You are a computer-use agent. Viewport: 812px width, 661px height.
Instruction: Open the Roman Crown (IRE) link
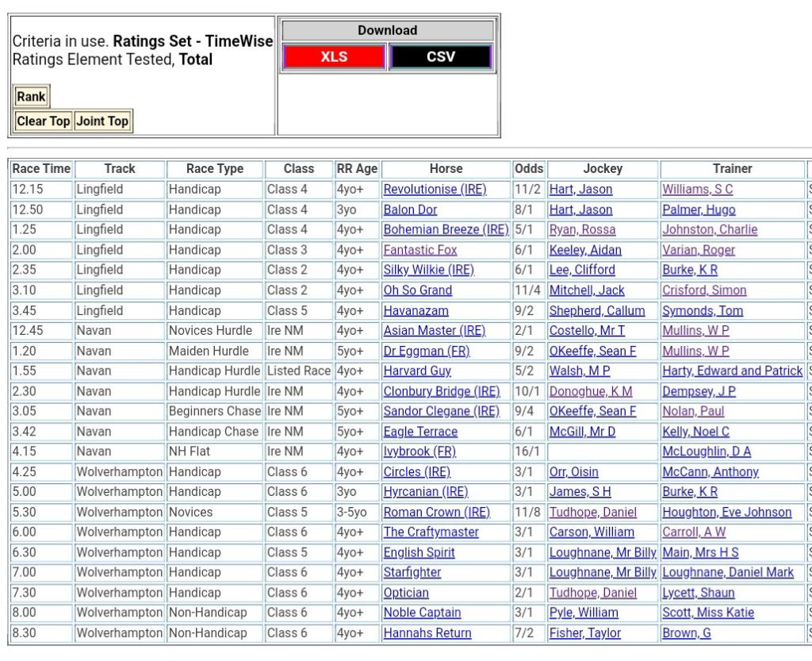pyautogui.click(x=436, y=513)
